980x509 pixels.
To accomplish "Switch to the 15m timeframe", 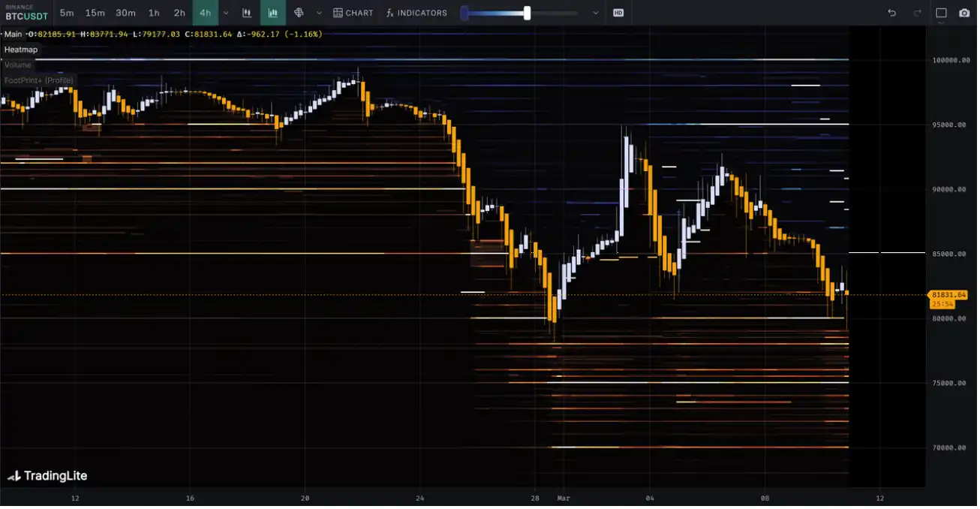I will tap(95, 13).
